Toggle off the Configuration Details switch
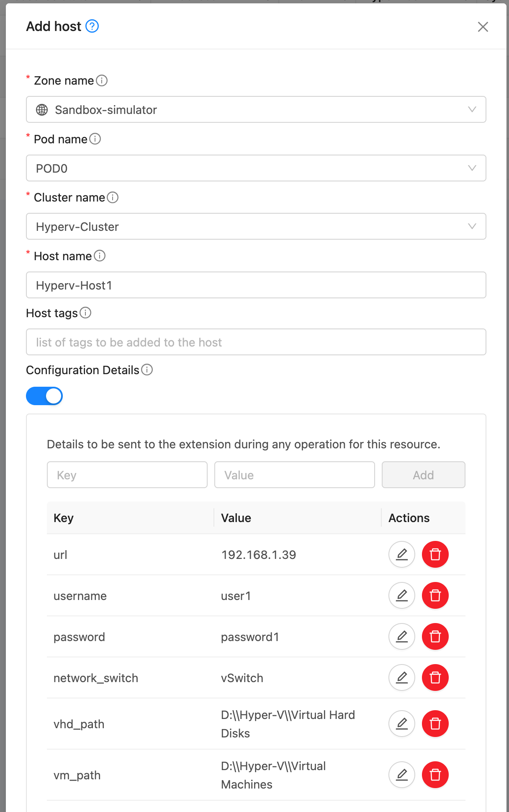The height and width of the screenshot is (812, 509). [x=44, y=396]
